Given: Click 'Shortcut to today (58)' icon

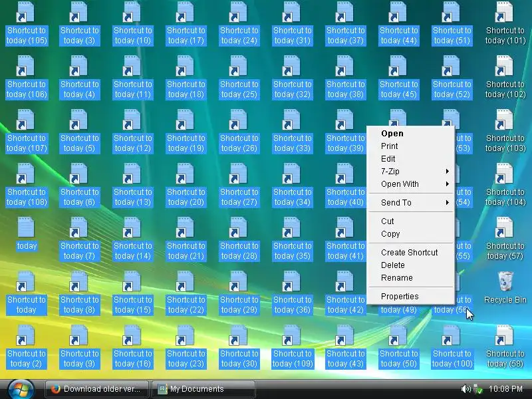Looking at the screenshot, I should pos(505,347).
